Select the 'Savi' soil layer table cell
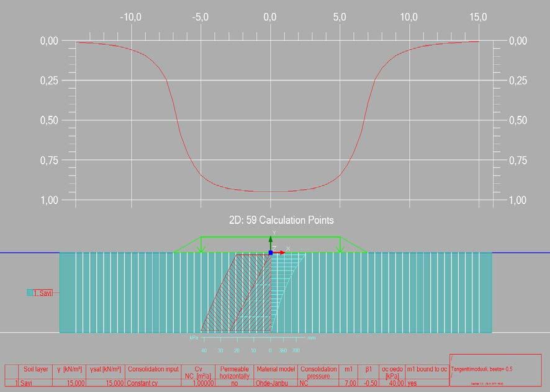The height and width of the screenshot is (392, 550). tap(26, 383)
